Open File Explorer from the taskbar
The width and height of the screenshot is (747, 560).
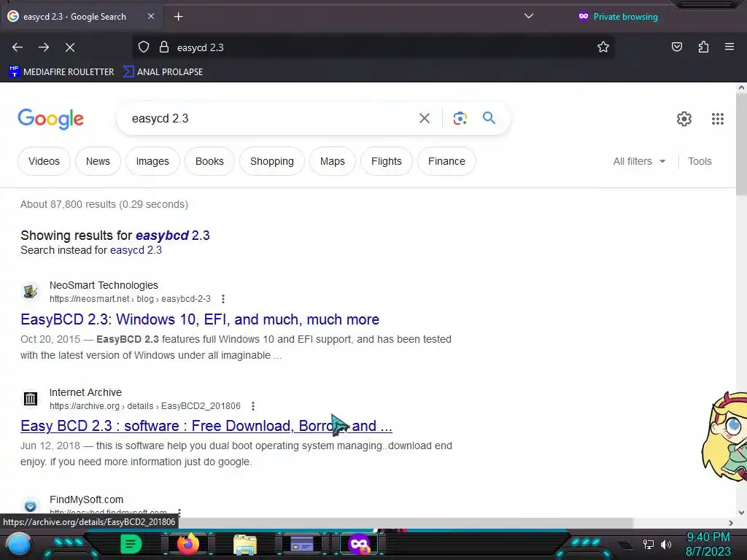coord(245,545)
